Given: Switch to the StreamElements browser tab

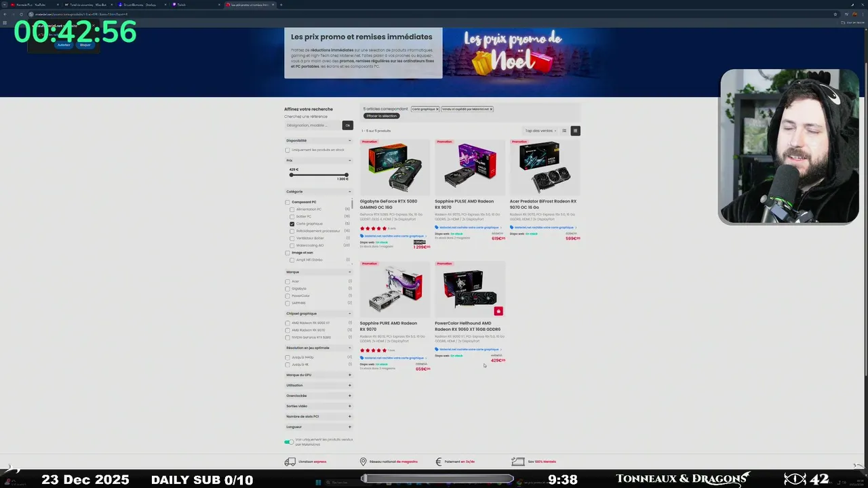Looking at the screenshot, I should (x=142, y=5).
